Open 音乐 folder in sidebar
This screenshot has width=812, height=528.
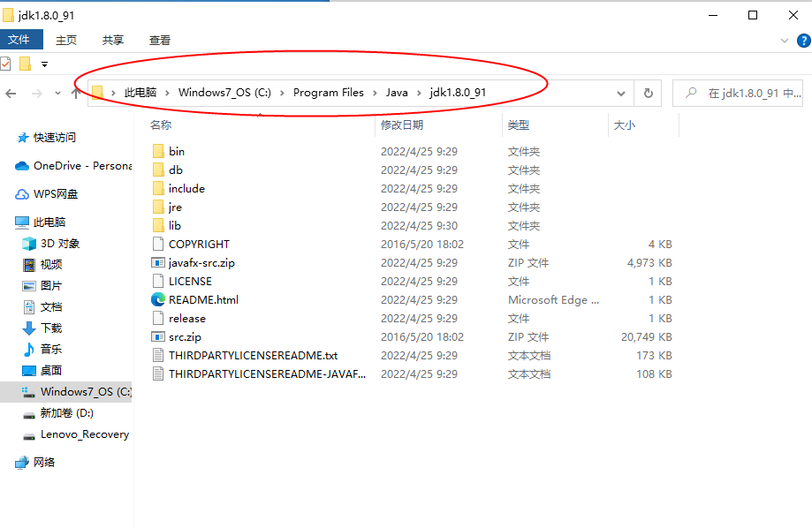point(42,350)
